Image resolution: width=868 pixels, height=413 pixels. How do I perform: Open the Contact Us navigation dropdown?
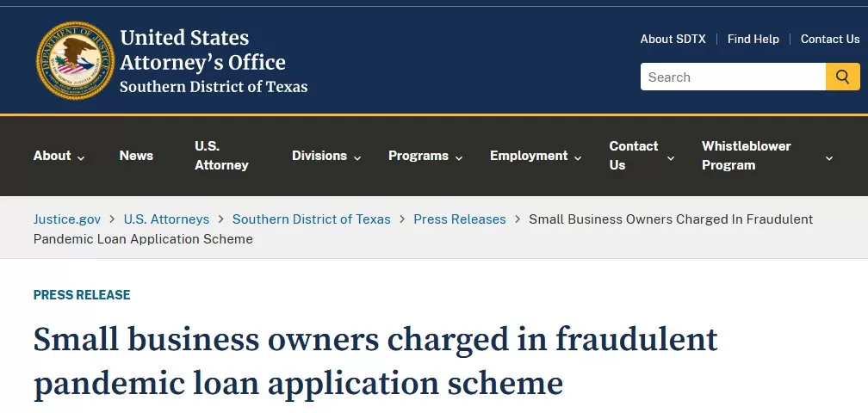tap(642, 156)
